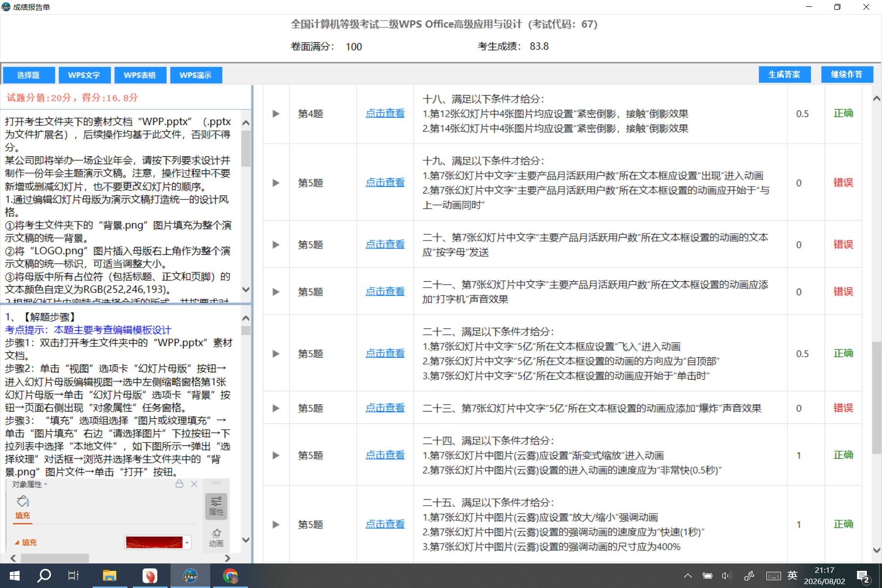Open the WPS文字 tab
The height and width of the screenshot is (588, 882).
click(x=84, y=75)
